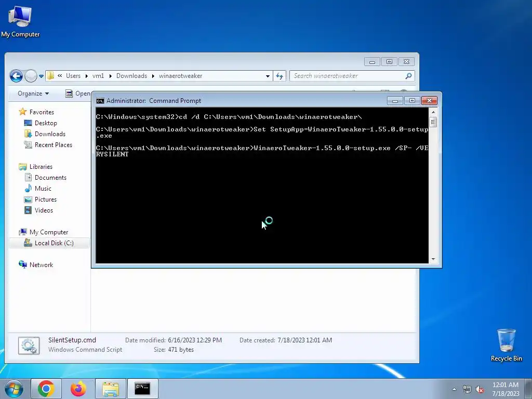Click the Explorer forward arrow button

(31, 76)
